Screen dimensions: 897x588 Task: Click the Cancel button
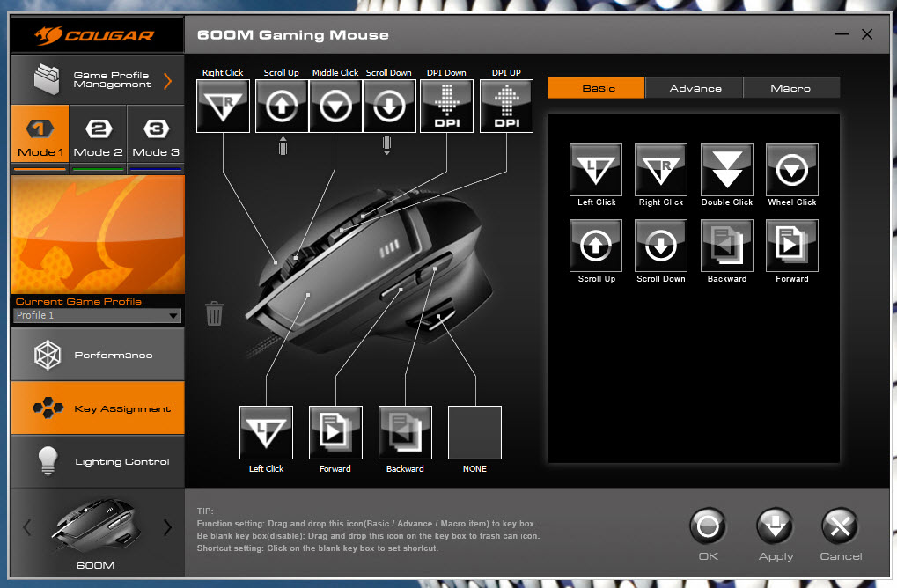[x=841, y=526]
